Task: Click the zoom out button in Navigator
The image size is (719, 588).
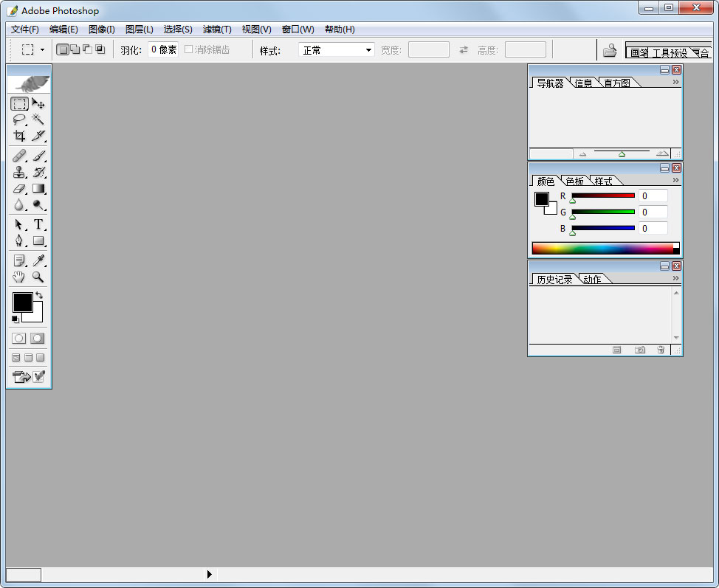Action: [x=583, y=154]
